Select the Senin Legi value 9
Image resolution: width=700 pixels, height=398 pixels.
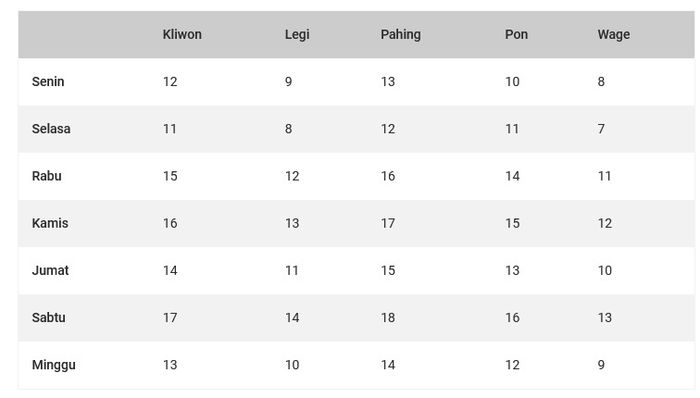pos(288,82)
